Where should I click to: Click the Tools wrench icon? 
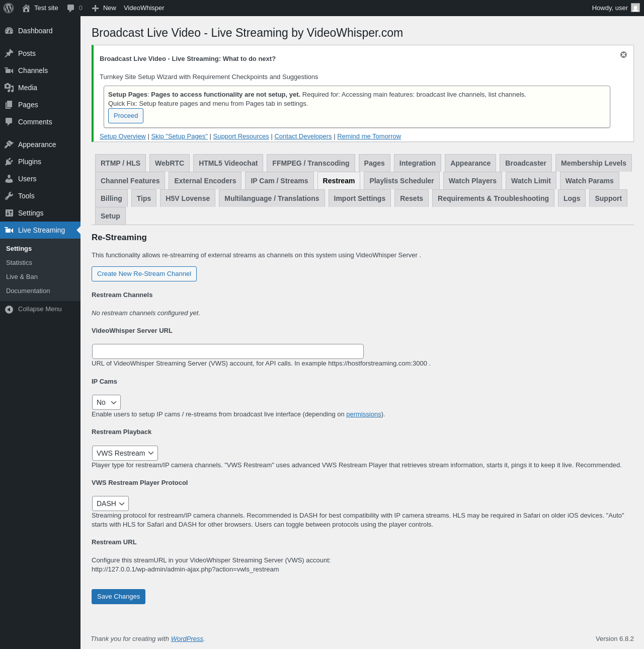point(9,196)
